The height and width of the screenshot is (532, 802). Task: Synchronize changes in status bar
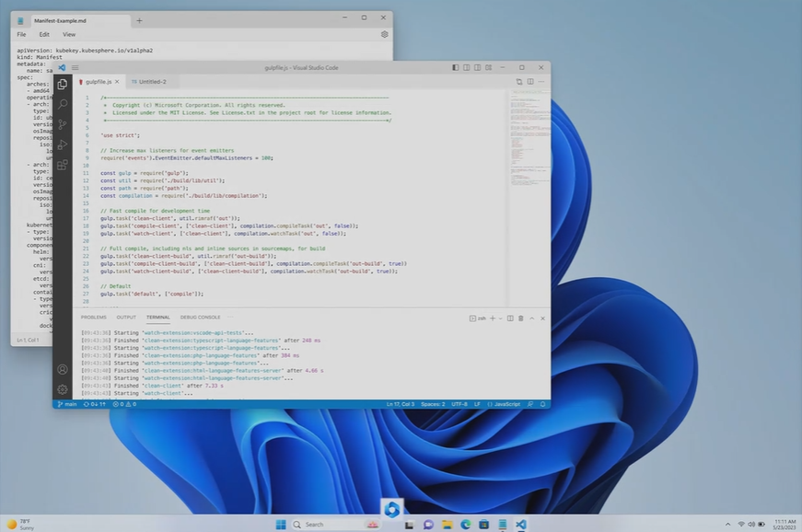point(95,404)
